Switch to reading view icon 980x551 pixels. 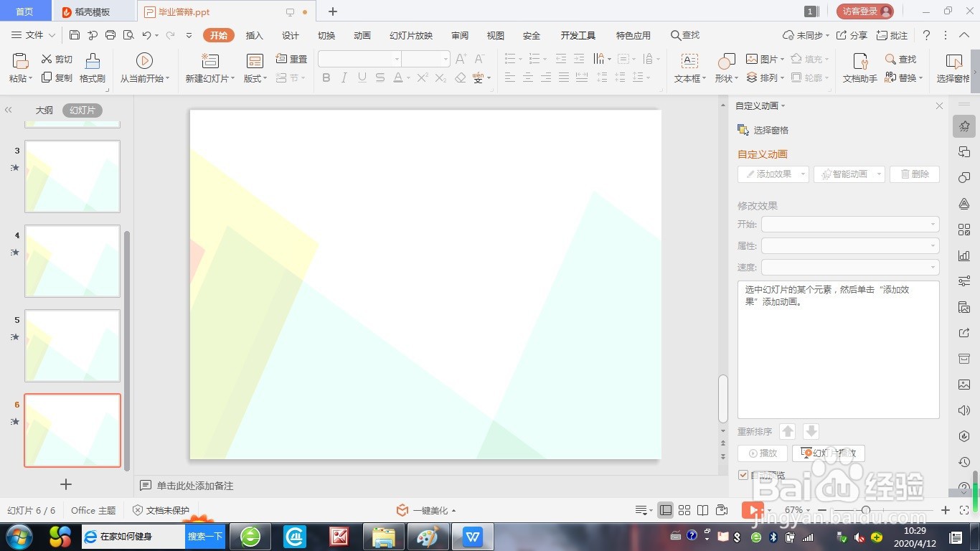coord(703,510)
